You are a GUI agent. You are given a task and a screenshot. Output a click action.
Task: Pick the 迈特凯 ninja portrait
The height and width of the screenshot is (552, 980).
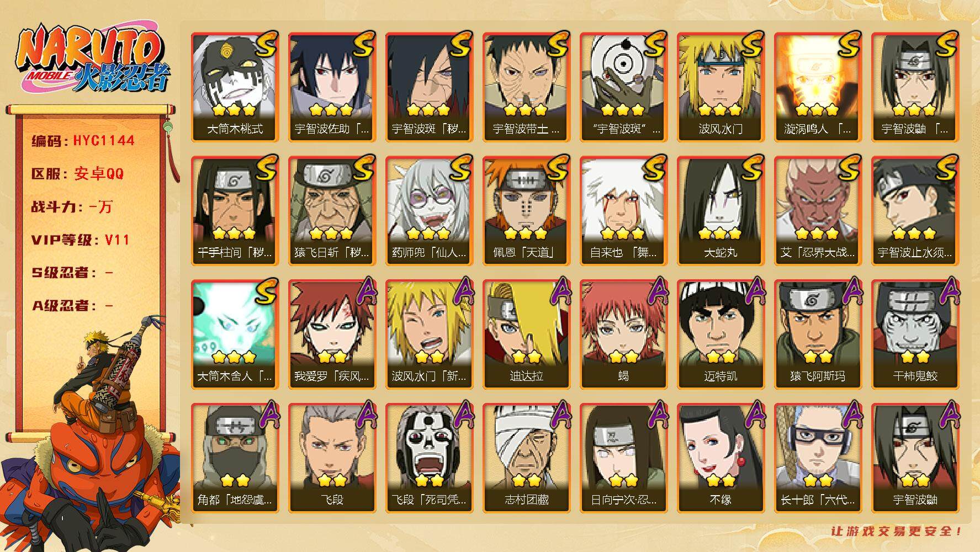click(721, 335)
